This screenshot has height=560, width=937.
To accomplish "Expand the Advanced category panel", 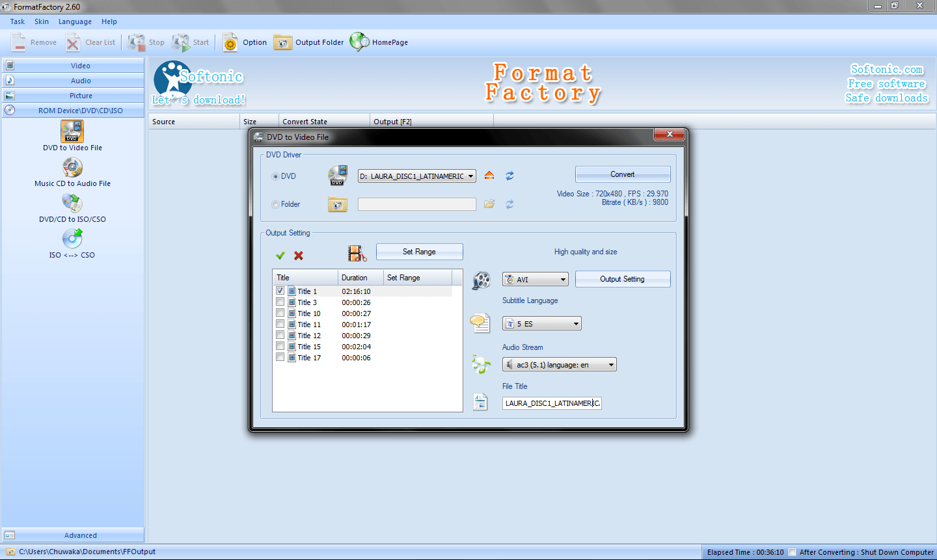I will pyautogui.click(x=73, y=535).
